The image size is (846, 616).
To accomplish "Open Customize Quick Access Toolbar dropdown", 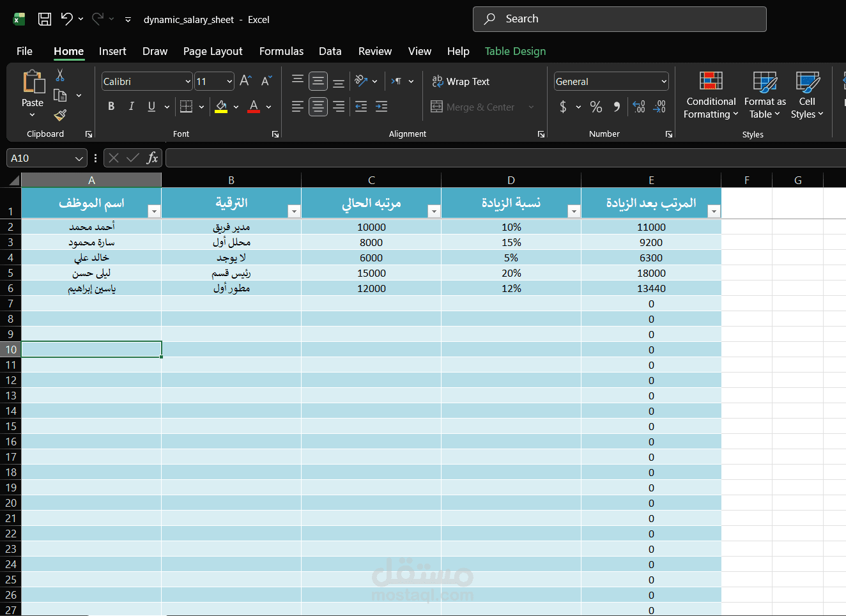I will tap(128, 20).
